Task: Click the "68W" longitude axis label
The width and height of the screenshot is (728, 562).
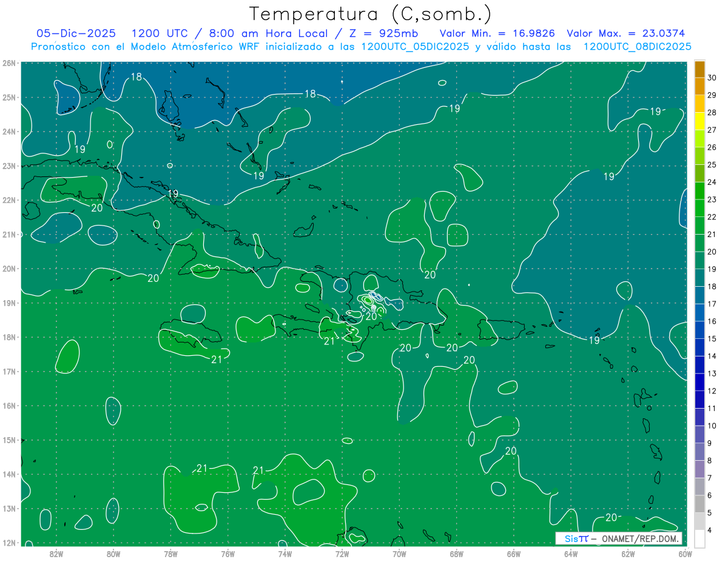Action: [457, 553]
